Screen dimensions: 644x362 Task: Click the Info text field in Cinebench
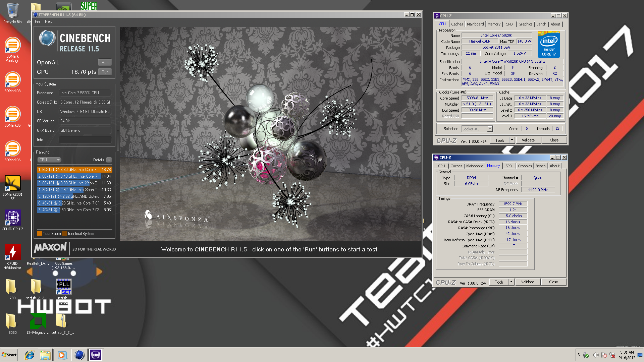pos(85,140)
